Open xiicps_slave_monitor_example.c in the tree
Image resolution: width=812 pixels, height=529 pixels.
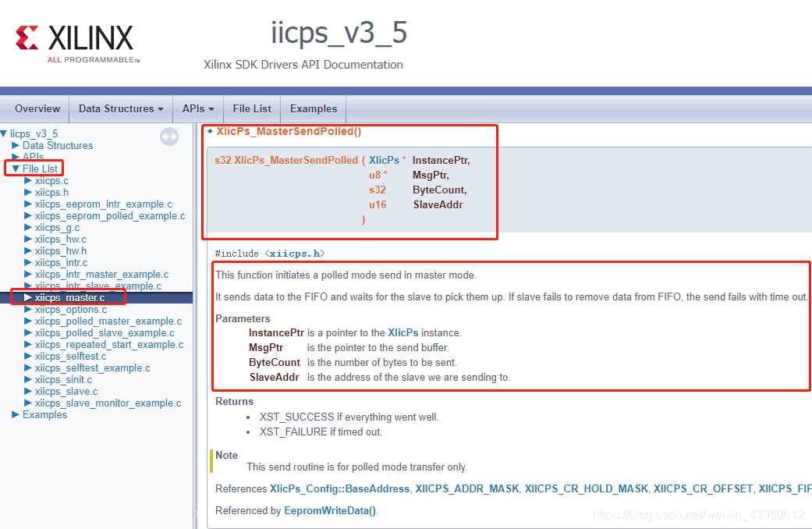coord(108,403)
